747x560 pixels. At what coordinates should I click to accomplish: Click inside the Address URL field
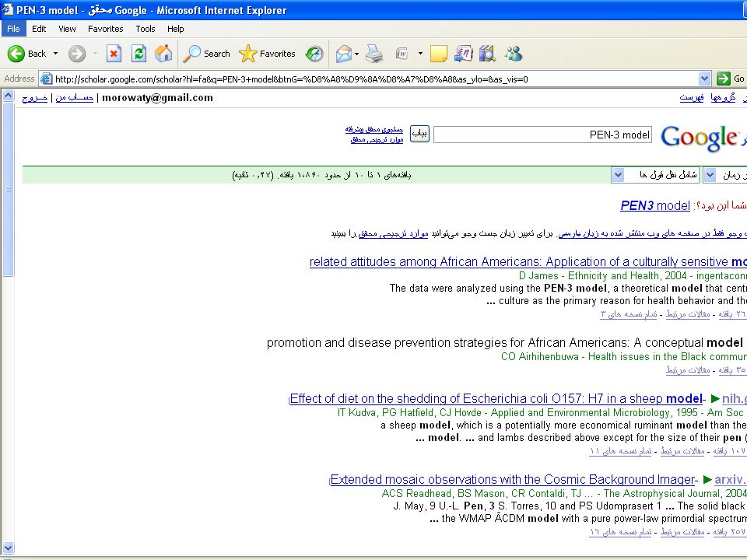tap(375, 79)
